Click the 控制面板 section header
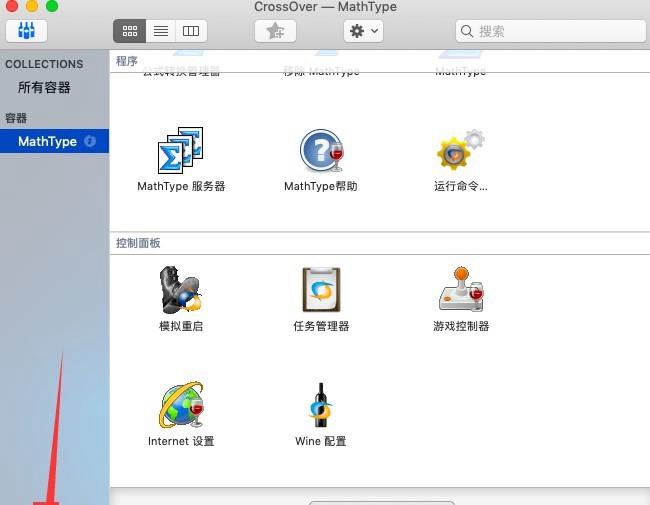 [x=138, y=243]
